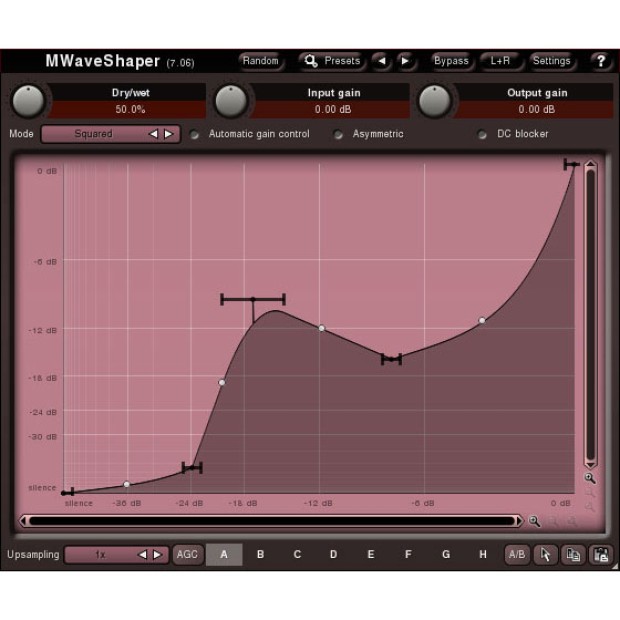Open the Presets browser with magnifier icon
The height and width of the screenshot is (620, 620).
(x=331, y=61)
